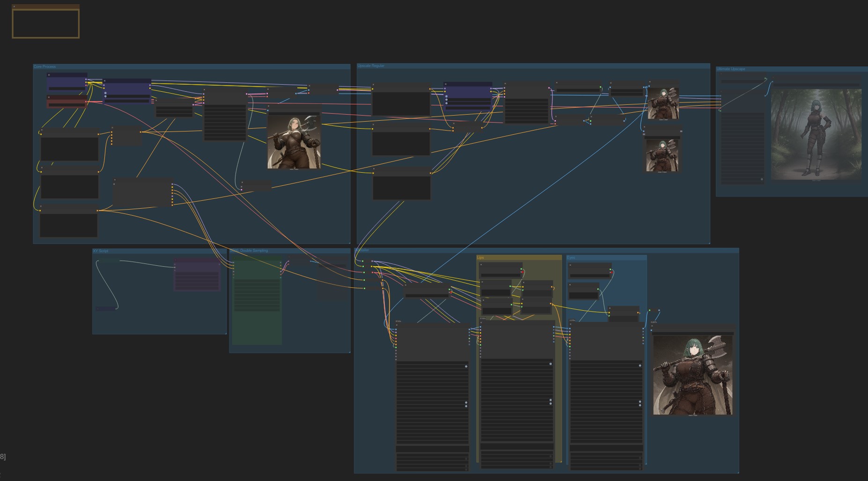
Task: Select the brown-outlined note node at top left
Action: point(45,22)
